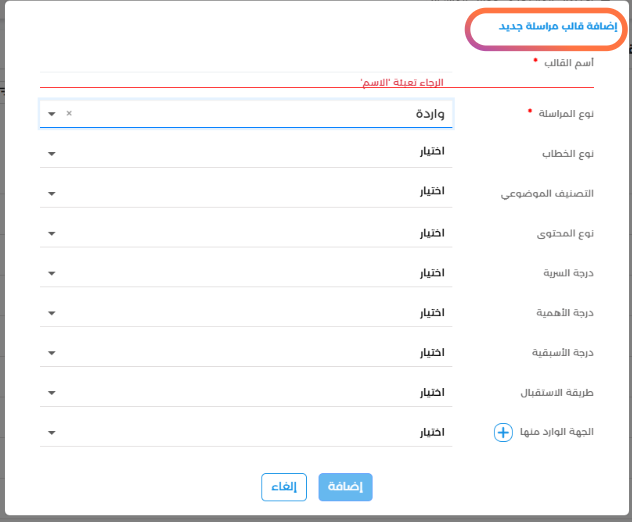
Task: Click the نوع المراسلة field label
Action: [x=565, y=112]
